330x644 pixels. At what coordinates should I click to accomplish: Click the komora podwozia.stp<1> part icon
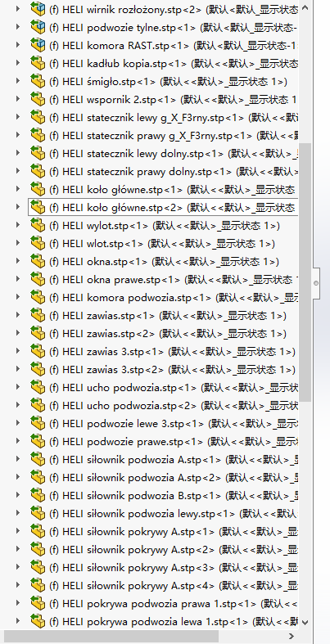point(38,297)
